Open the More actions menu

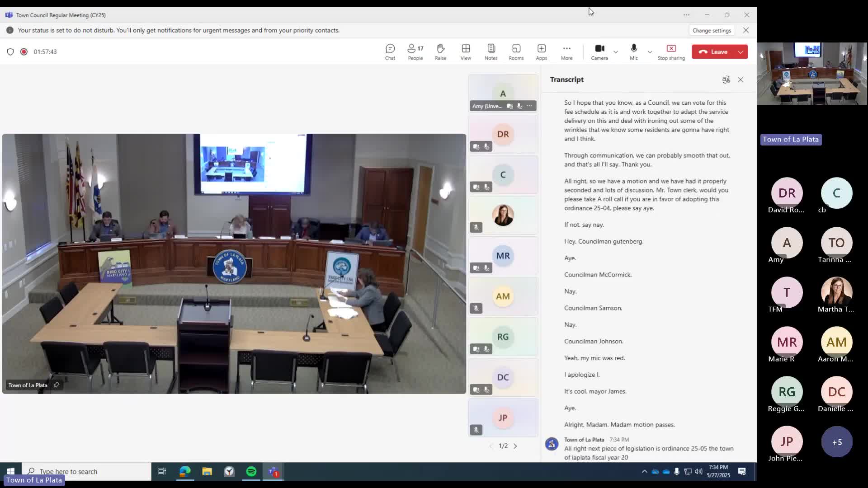566,52
